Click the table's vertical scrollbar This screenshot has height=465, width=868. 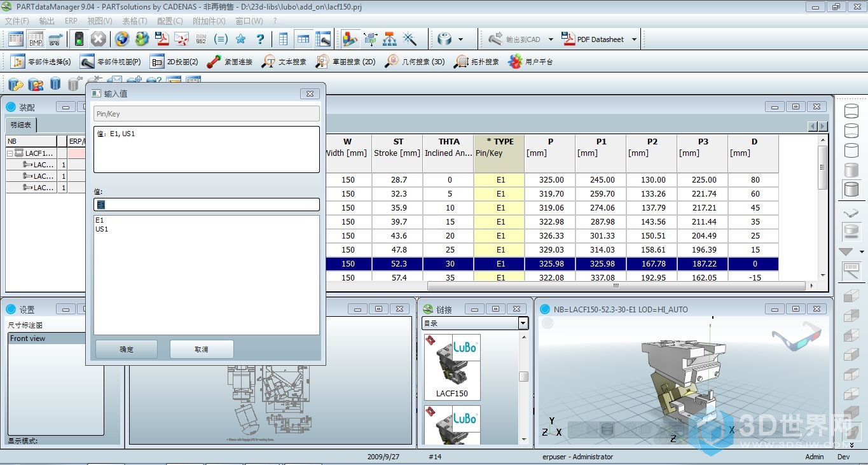click(x=822, y=168)
